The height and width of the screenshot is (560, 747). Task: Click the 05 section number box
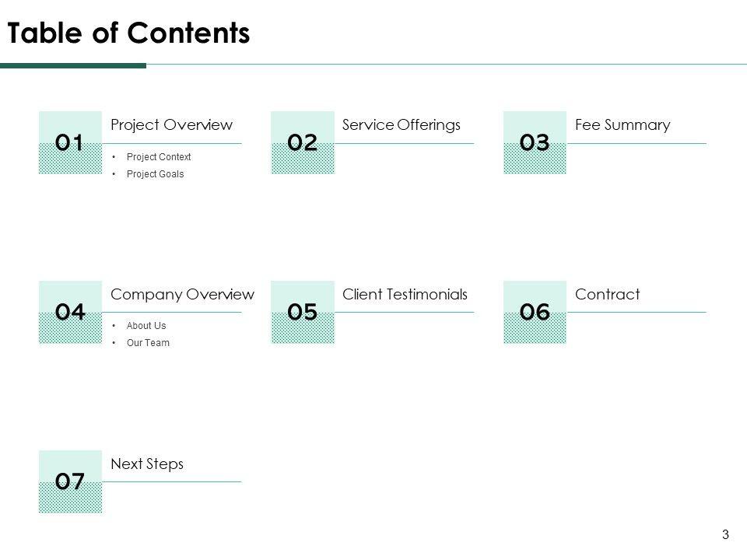tap(303, 312)
